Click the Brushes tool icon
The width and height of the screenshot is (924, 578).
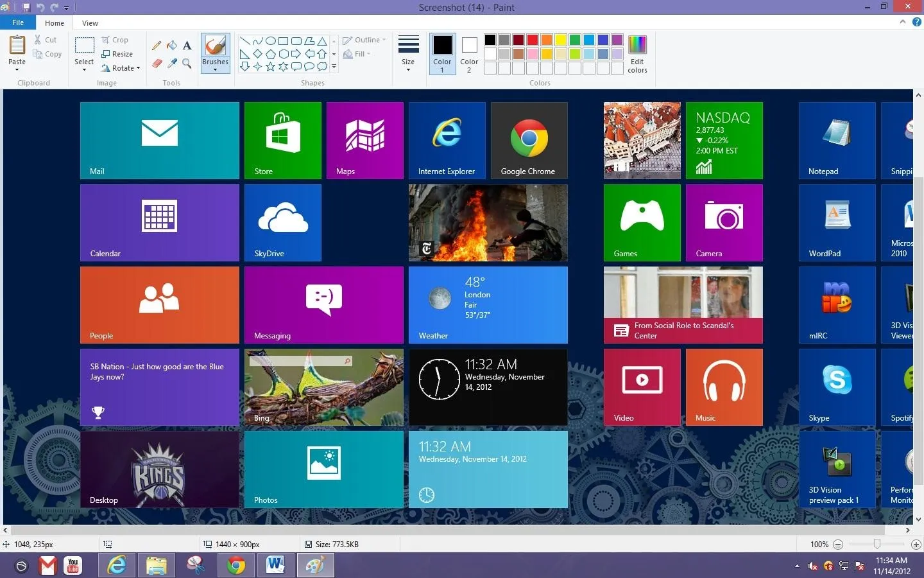pyautogui.click(x=215, y=46)
